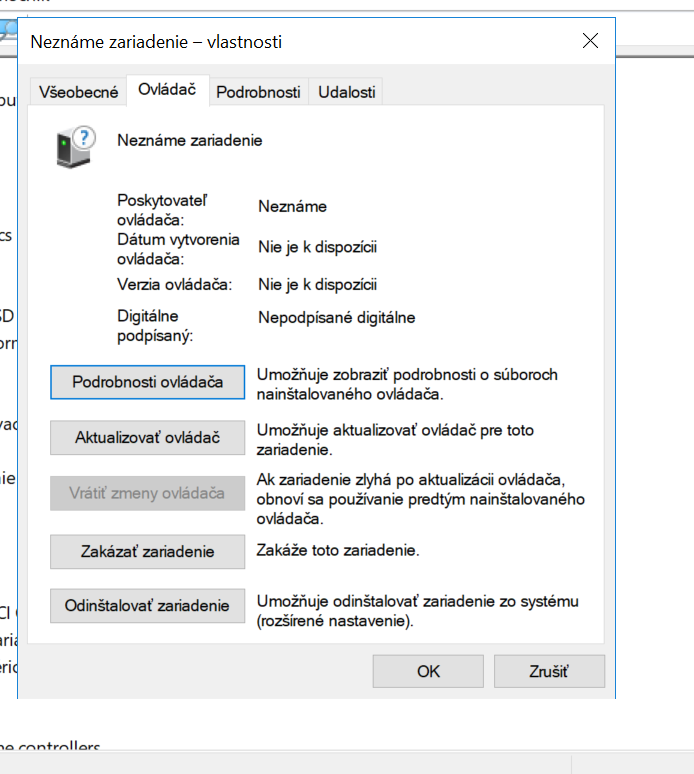Open the Udalosti tab

click(346, 92)
